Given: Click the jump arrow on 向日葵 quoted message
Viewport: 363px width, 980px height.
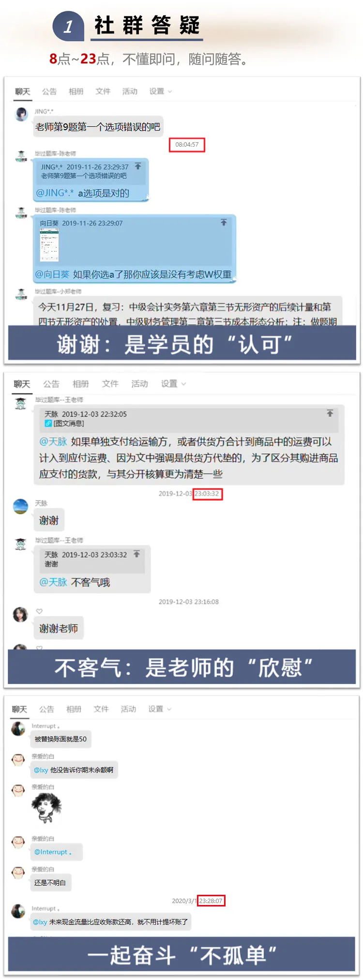Looking at the screenshot, I should point(224,222).
